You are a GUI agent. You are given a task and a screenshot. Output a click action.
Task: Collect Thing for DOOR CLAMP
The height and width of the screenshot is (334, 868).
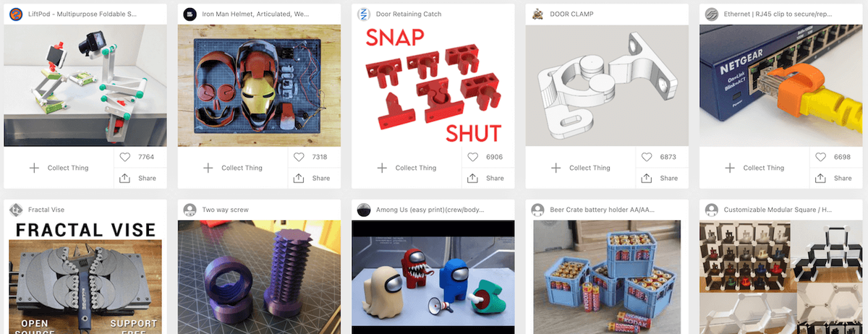581,168
